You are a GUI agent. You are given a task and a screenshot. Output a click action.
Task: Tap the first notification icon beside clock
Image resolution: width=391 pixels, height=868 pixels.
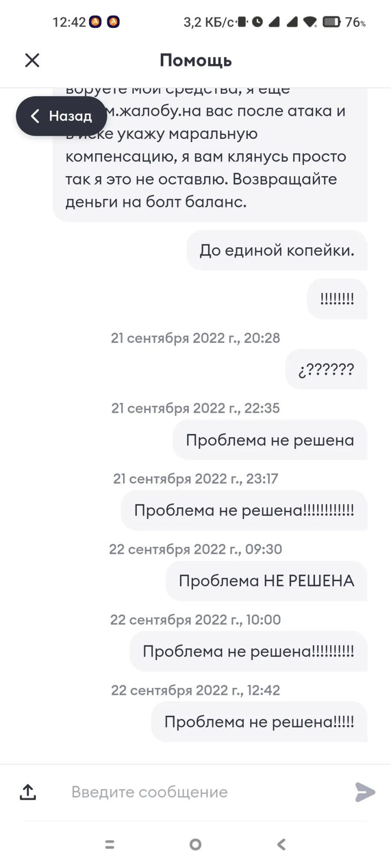pyautogui.click(x=95, y=22)
